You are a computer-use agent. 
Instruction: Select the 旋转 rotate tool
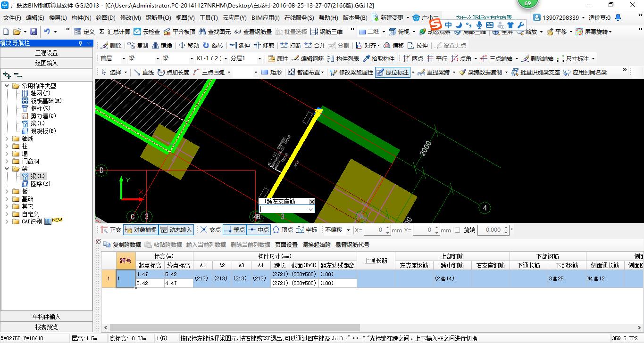tap(213, 46)
